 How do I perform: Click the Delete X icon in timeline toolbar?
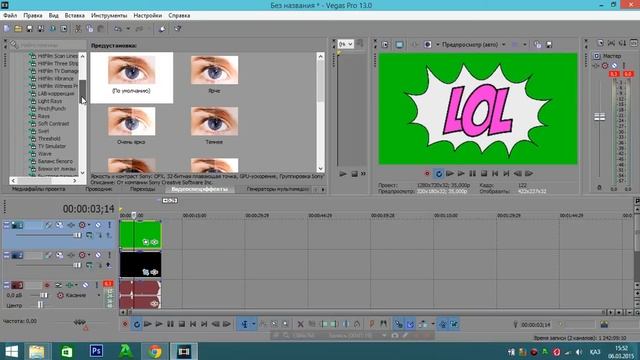(300, 324)
